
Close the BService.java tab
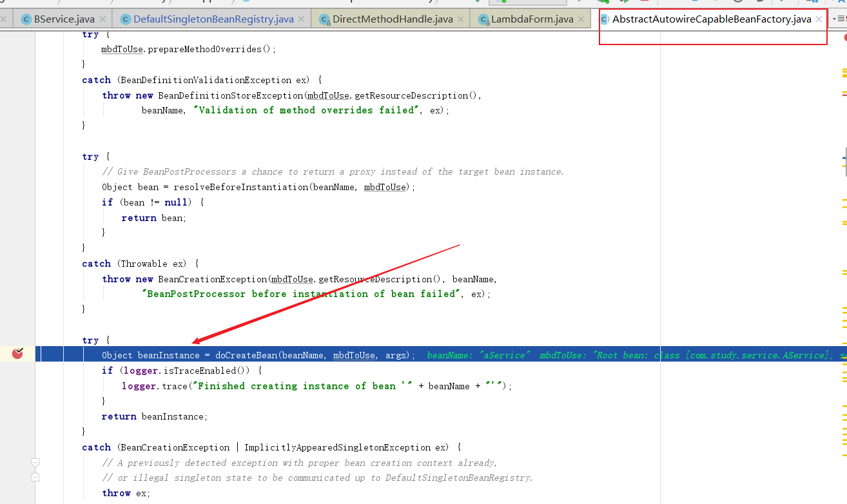pos(103,19)
